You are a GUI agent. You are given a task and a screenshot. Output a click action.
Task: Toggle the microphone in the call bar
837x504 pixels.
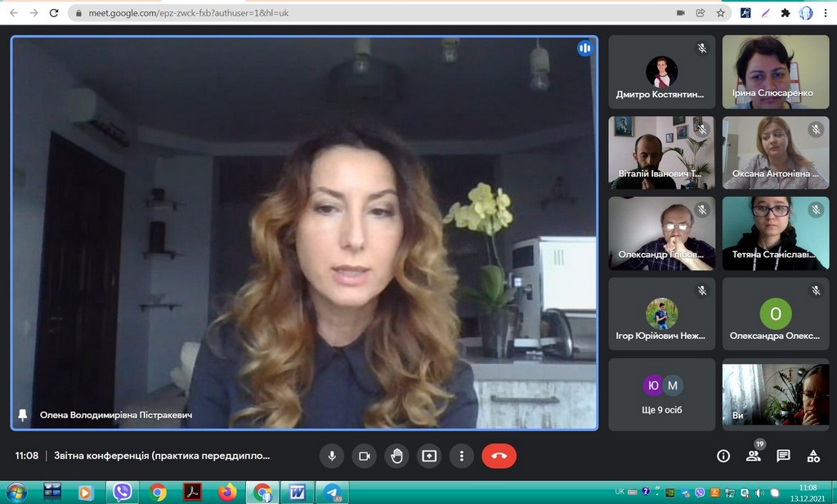[332, 456]
